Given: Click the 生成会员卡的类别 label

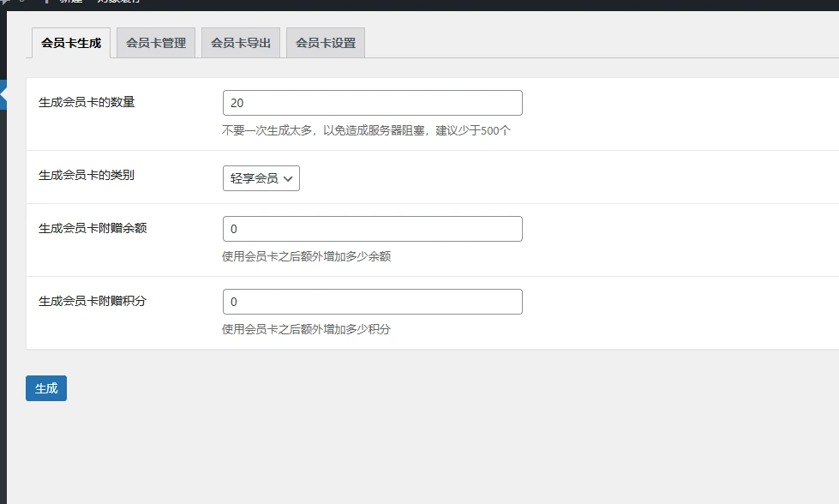Looking at the screenshot, I should pos(87,175).
